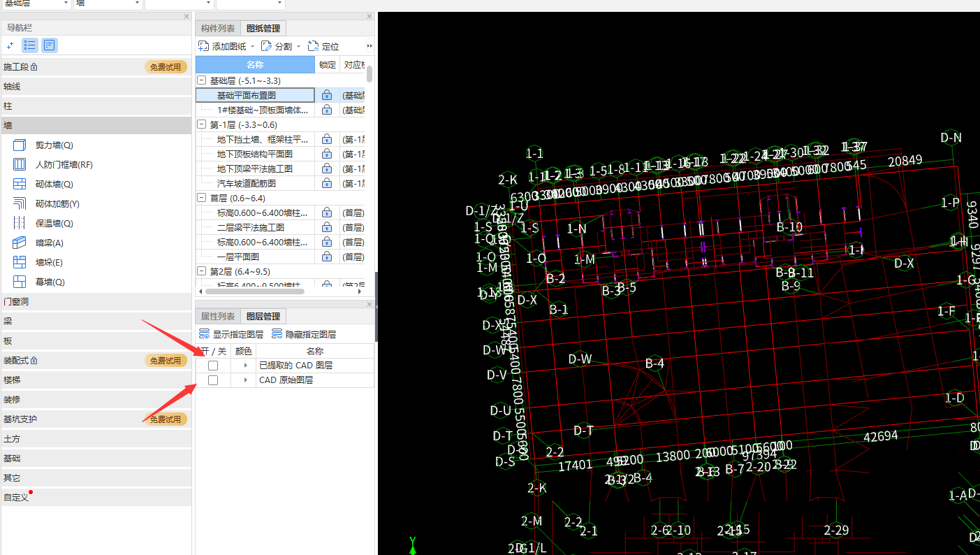980x555 pixels.
Task: Switch navigation bar to detailed list view
Action: coord(49,45)
